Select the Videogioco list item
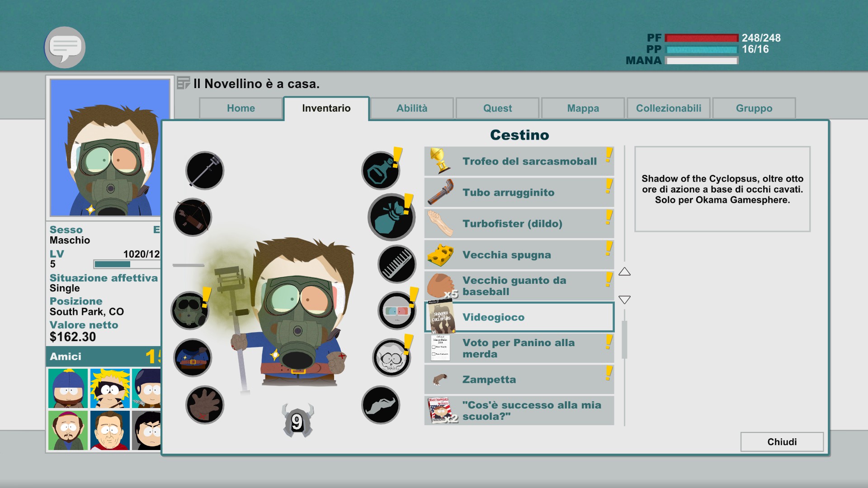868x488 pixels. [x=519, y=317]
